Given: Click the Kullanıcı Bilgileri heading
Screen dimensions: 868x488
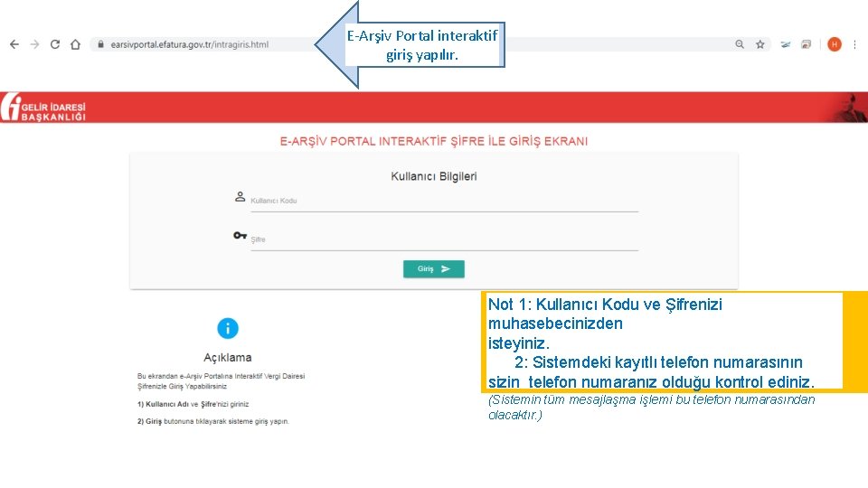Looking at the screenshot, I should point(433,176).
